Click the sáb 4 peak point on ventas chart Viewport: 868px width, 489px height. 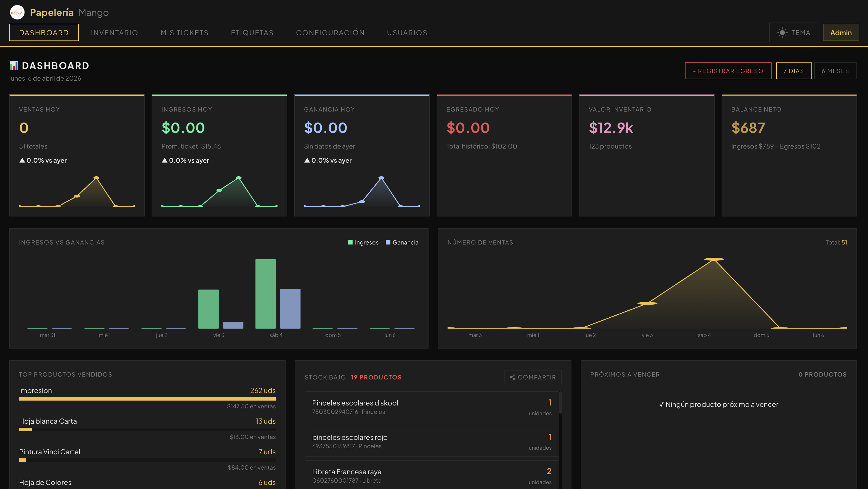click(714, 259)
